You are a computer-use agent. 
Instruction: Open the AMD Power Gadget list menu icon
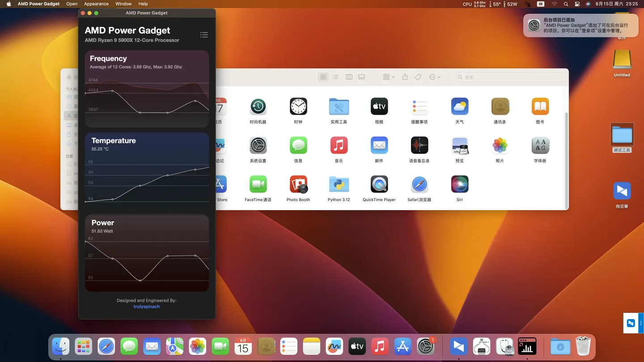tap(204, 35)
